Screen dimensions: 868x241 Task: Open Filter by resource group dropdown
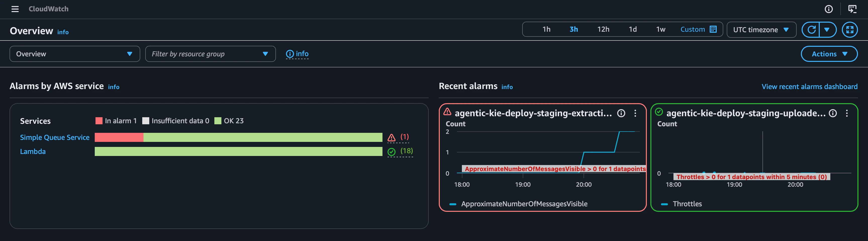[x=210, y=54]
